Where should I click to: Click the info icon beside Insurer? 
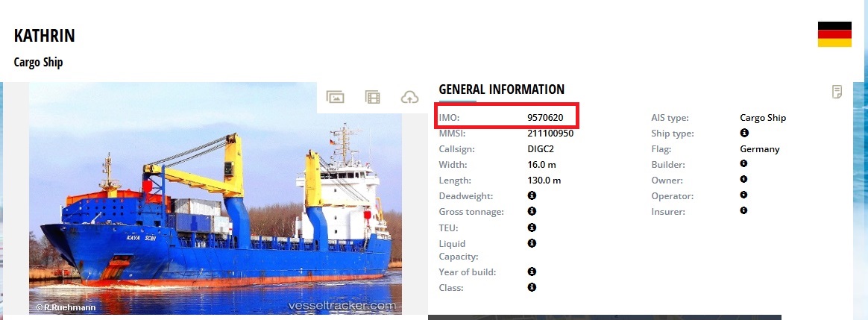pos(743,210)
